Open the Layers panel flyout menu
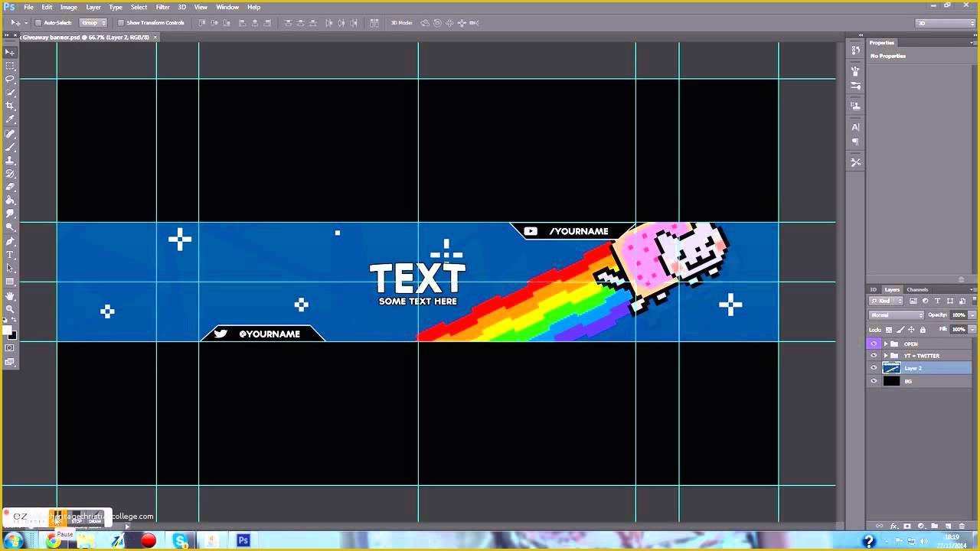The image size is (980, 551). 973,289
